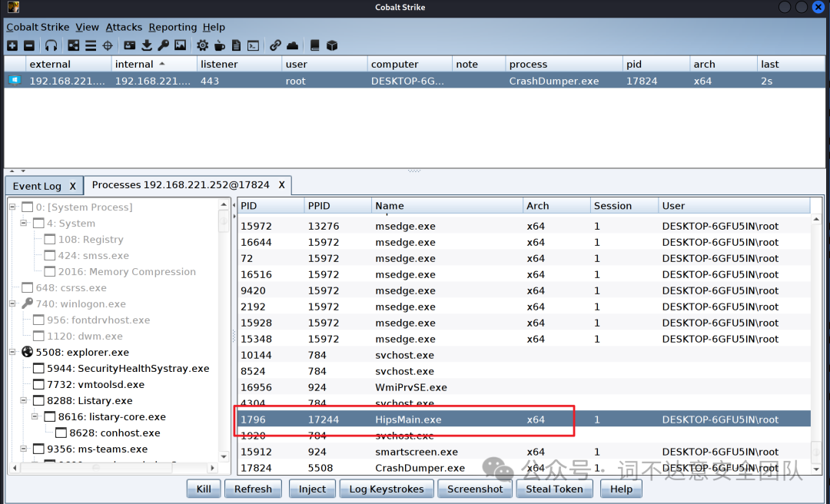Viewport: 830px width, 504px height.
Task: Collapse the 740: winlogon.exe tree node
Action: [x=12, y=303]
